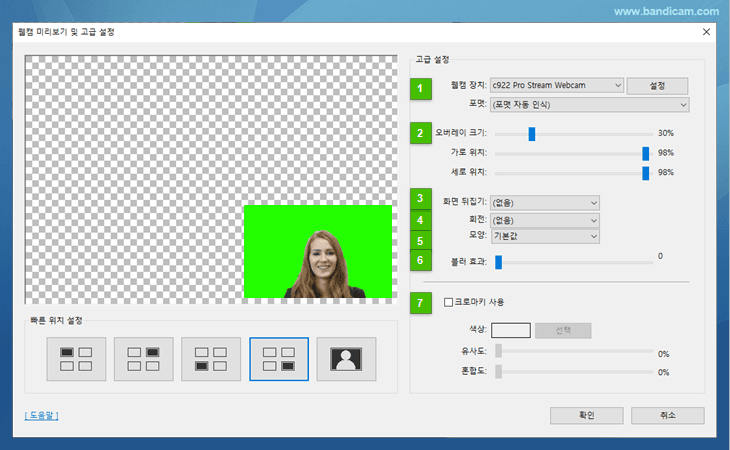Click the 블러 효과 slider handle
730x450 pixels.
pyautogui.click(x=499, y=262)
